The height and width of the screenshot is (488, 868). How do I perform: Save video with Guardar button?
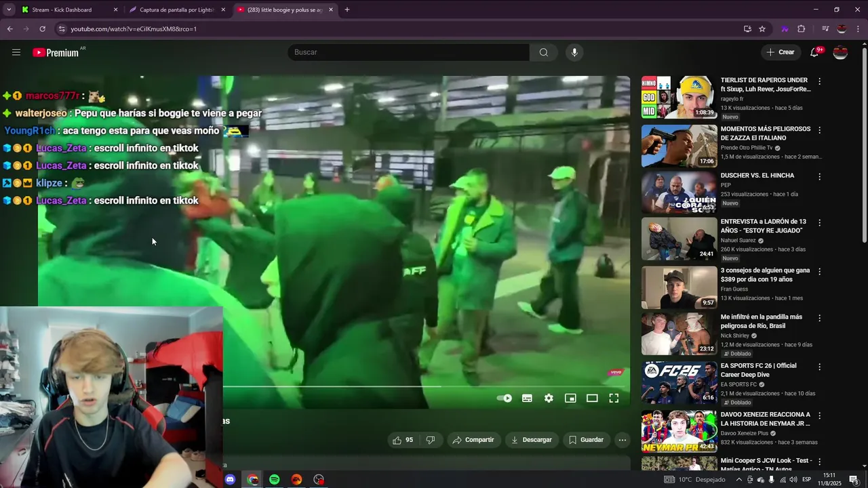[x=586, y=440]
